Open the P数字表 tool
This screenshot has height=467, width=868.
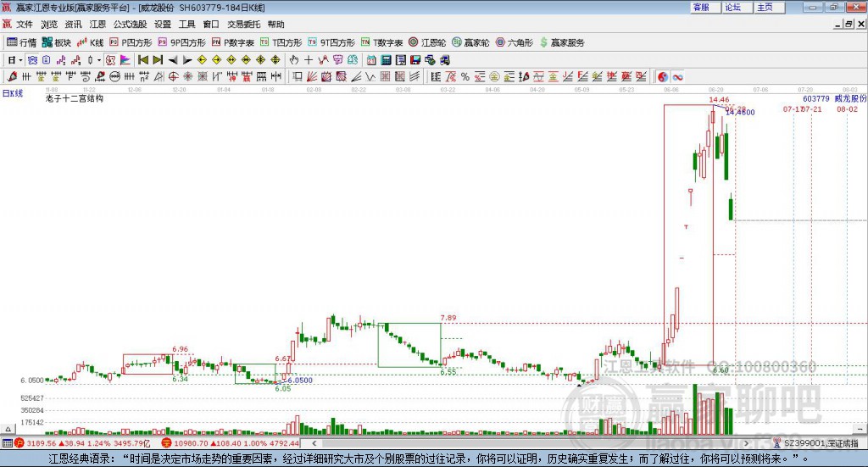click(232, 42)
